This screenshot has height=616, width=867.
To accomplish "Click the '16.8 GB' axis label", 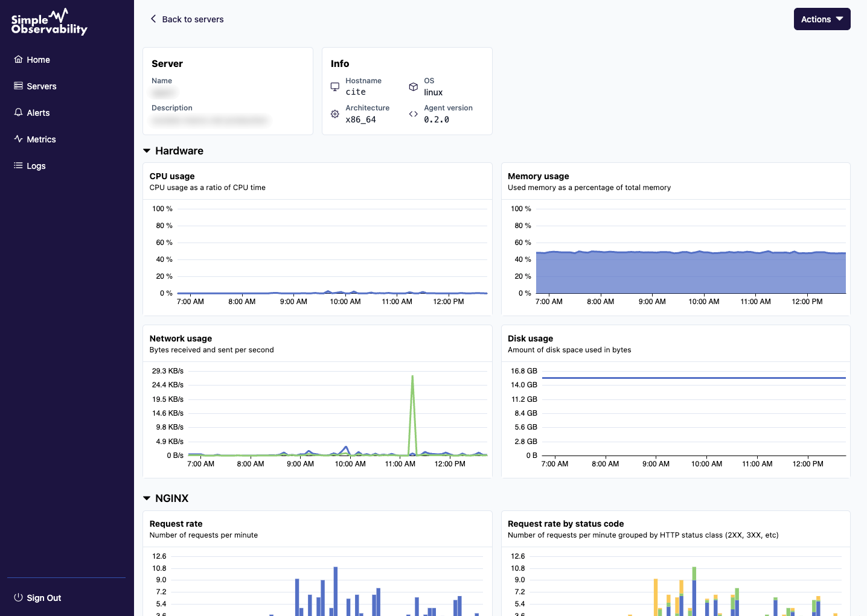I will click(524, 371).
